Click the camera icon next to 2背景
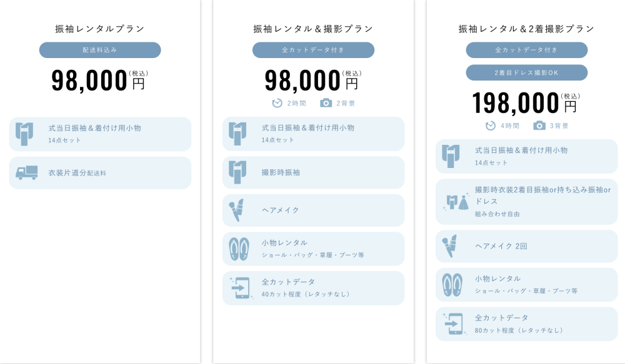 point(326,103)
